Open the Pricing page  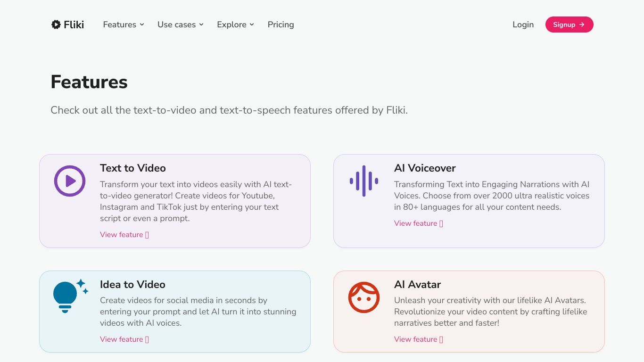point(281,25)
